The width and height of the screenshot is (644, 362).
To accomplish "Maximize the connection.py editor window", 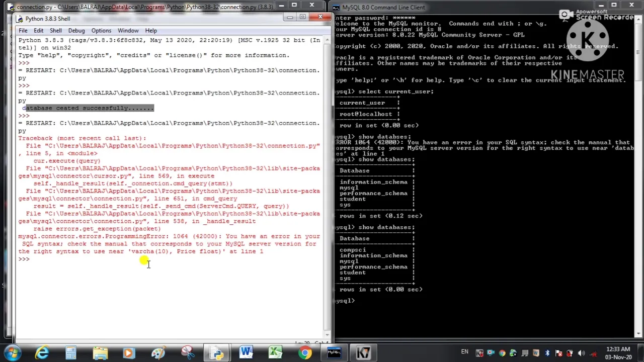I will [x=294, y=6].
